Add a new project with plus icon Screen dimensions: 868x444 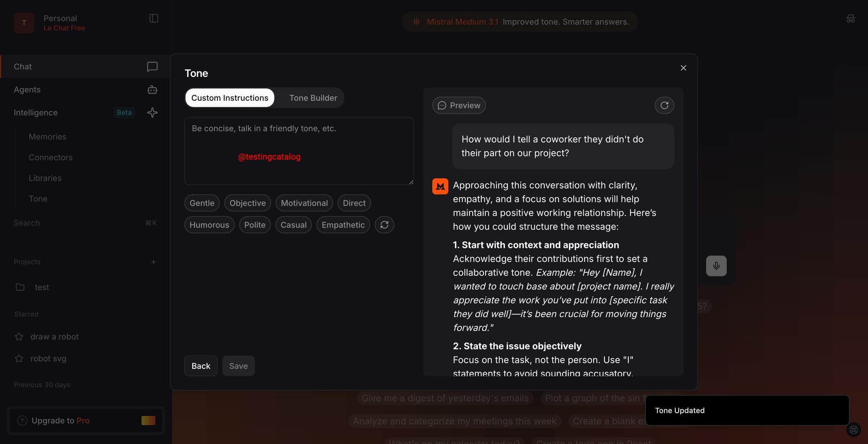(x=154, y=262)
